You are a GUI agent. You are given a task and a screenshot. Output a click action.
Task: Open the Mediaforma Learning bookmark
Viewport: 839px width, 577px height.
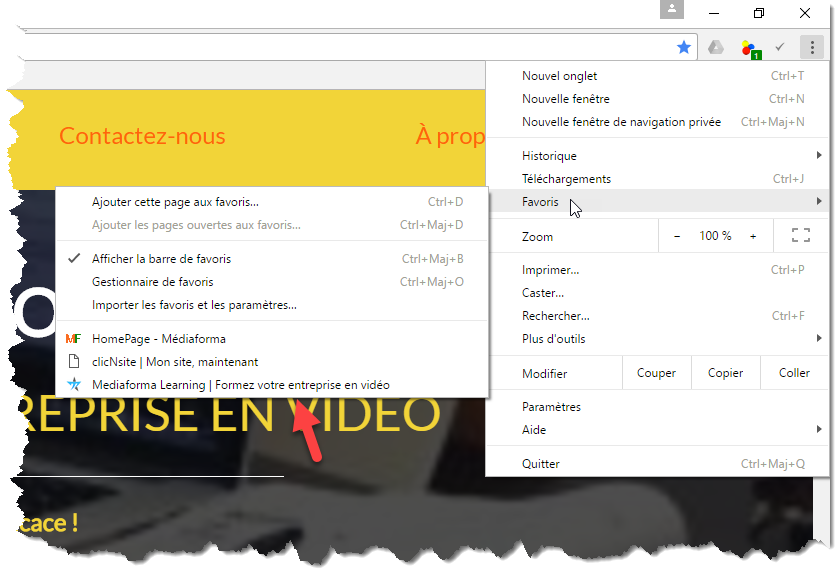pos(240,385)
